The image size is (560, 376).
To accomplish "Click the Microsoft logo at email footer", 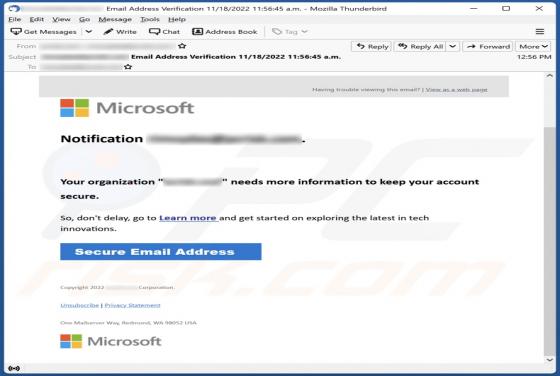I will tap(111, 341).
